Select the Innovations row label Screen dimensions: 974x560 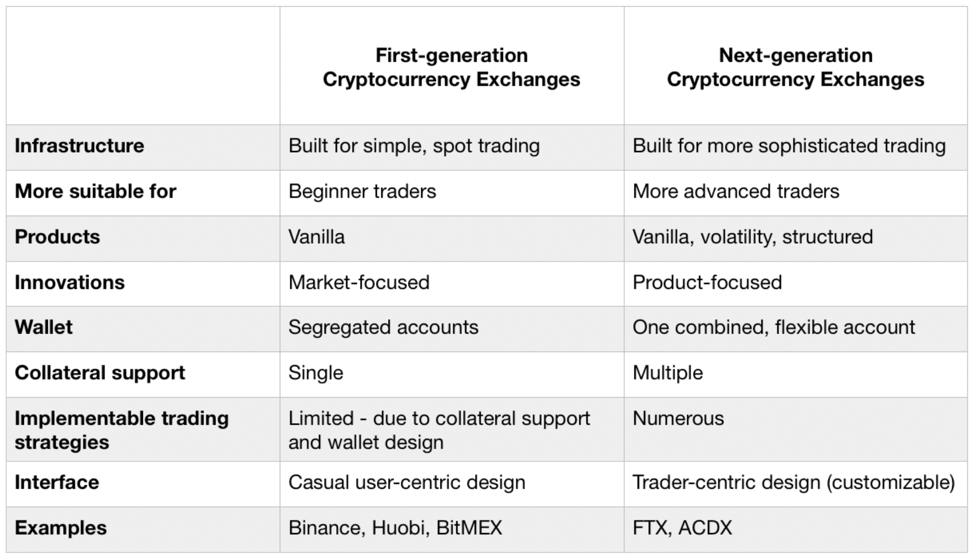(70, 282)
